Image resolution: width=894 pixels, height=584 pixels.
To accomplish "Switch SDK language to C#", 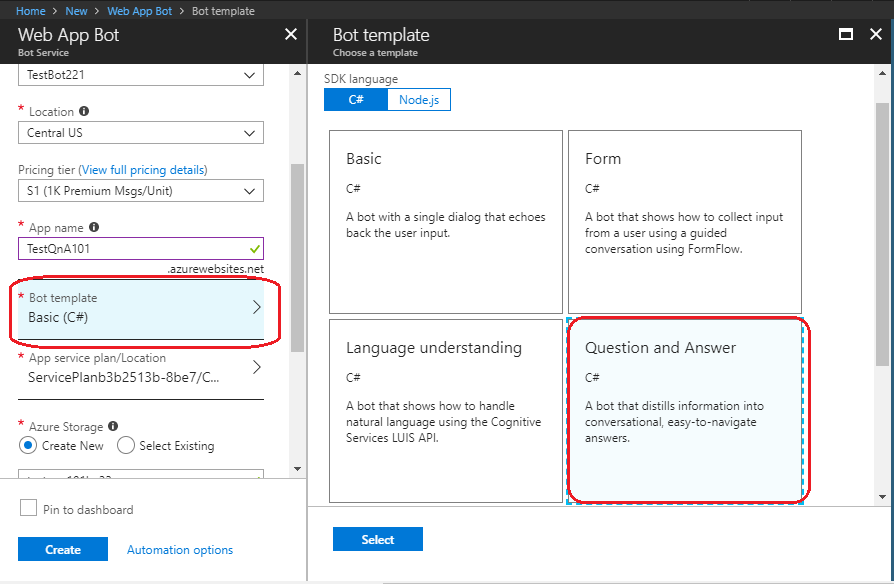I will (x=356, y=100).
